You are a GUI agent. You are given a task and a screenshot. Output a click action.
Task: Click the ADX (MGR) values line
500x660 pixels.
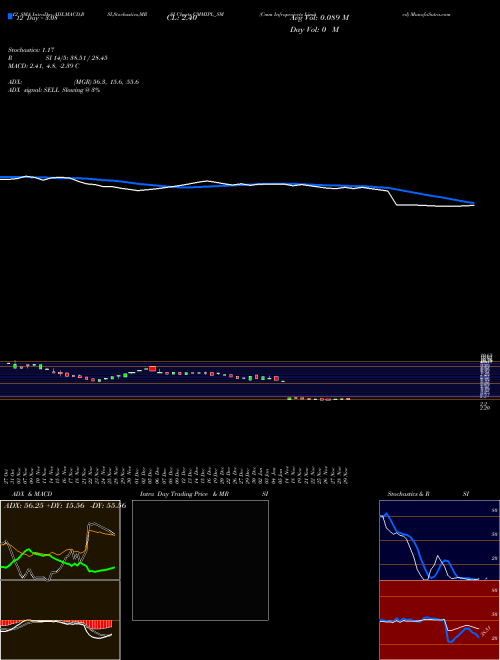74,82
